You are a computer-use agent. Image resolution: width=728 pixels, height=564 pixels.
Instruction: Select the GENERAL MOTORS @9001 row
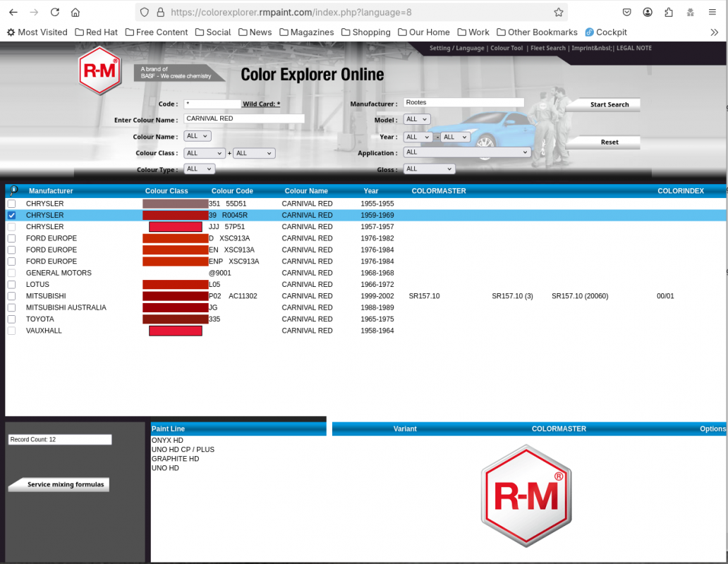[x=365, y=274]
